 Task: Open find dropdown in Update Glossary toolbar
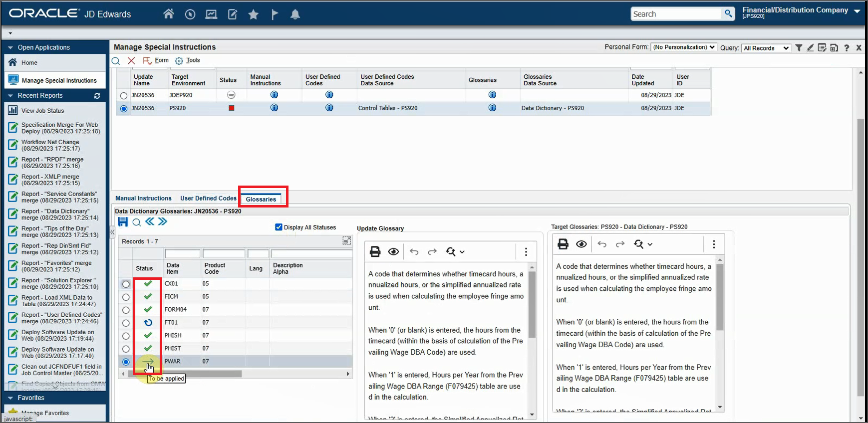tap(455, 252)
